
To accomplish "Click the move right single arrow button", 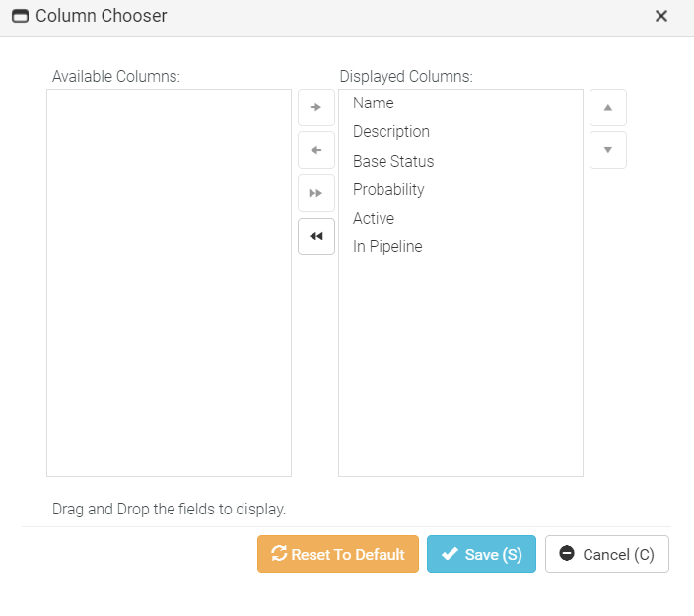I will [x=315, y=107].
